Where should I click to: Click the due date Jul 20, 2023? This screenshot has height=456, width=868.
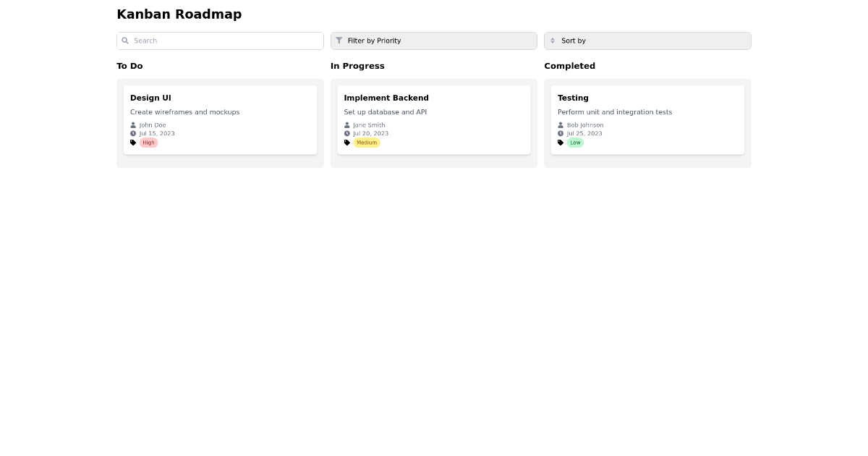point(370,133)
